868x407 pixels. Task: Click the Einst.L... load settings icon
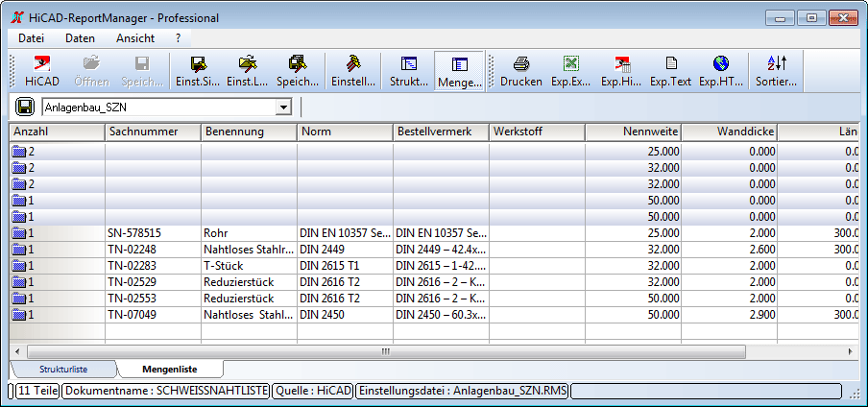point(248,63)
